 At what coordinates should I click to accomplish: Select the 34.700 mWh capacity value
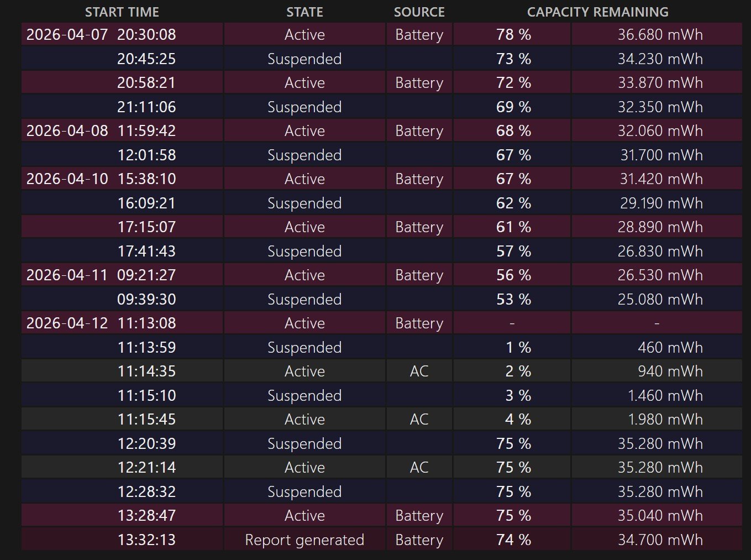pos(660,540)
